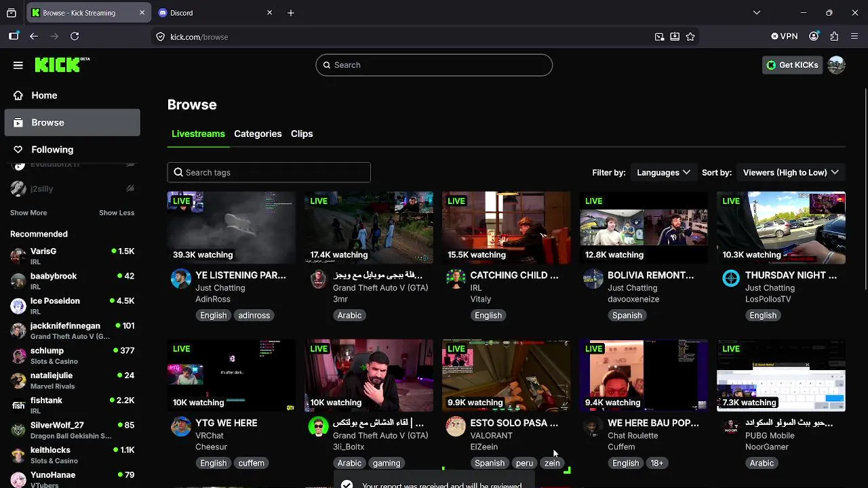Screen dimensions: 868x488
Task: Click the Search tags field
Action: tap(269, 172)
